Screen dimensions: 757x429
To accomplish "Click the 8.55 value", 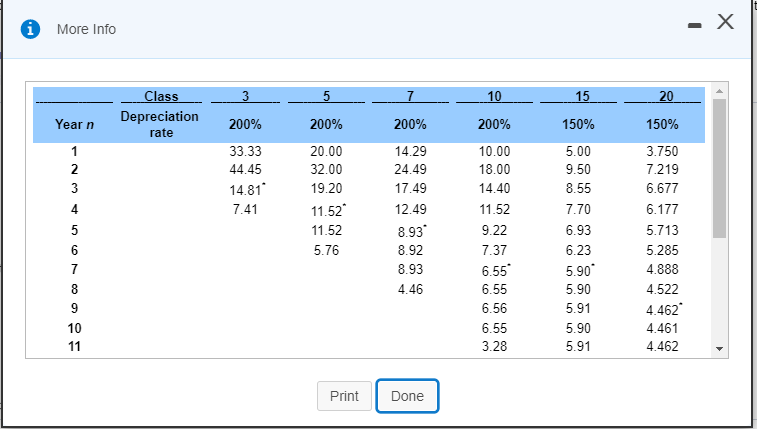I will click(578, 188).
